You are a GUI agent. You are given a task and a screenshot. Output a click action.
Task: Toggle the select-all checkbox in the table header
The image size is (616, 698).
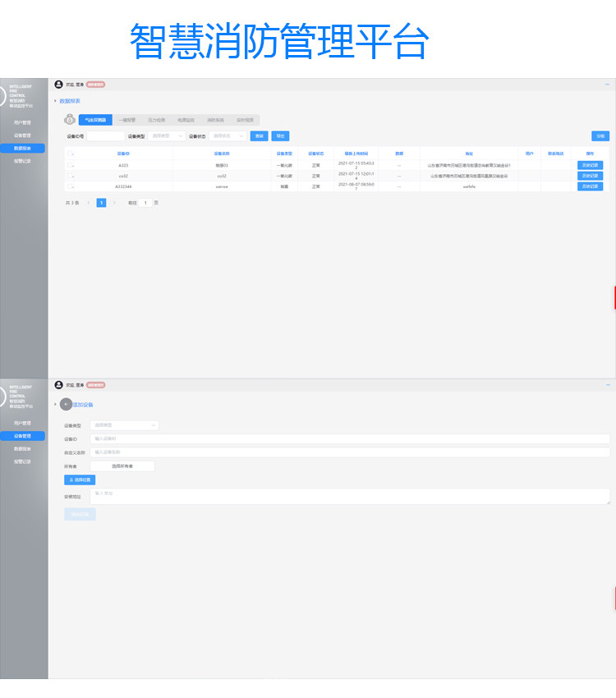tap(70, 153)
